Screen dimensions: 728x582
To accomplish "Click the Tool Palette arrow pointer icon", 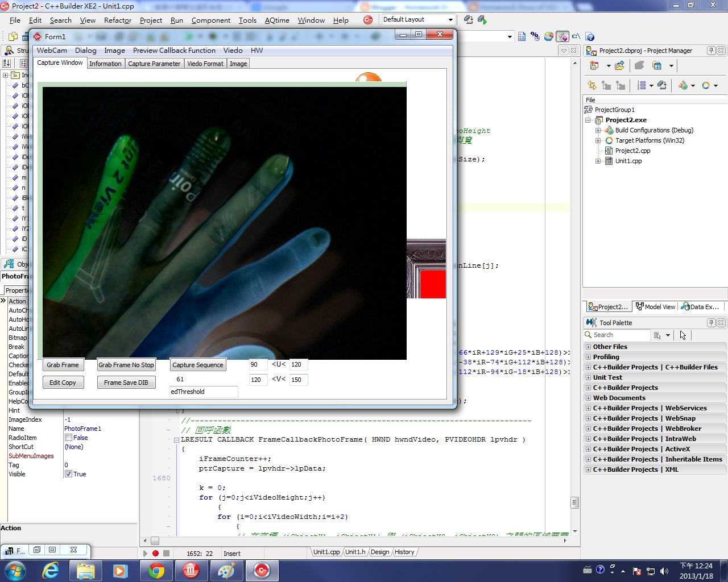I will (683, 335).
